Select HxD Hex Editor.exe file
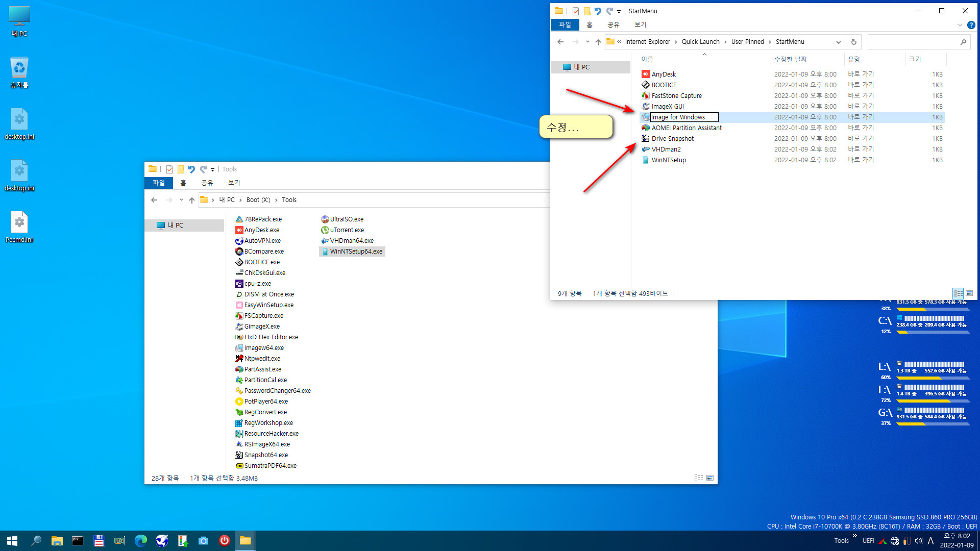The height and width of the screenshot is (551, 980). click(x=271, y=337)
